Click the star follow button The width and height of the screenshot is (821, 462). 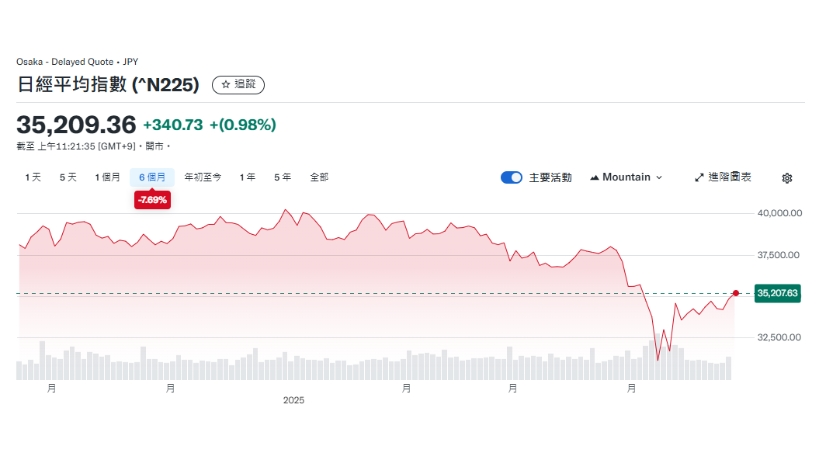238,84
